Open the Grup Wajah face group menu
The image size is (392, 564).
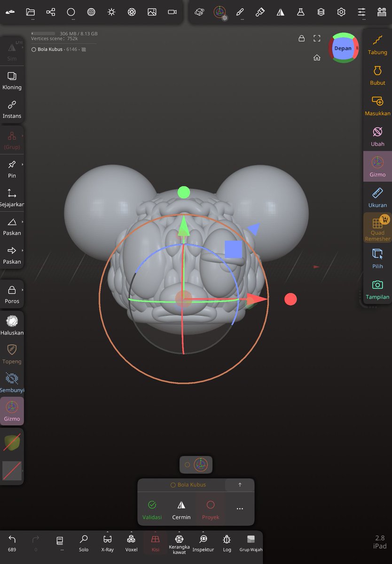click(x=251, y=543)
